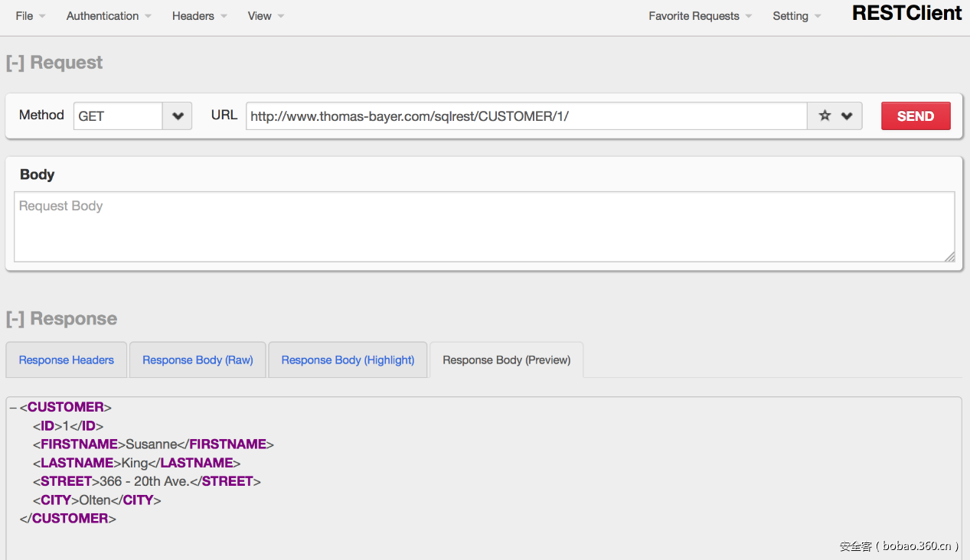
Task: Click the ID element line in XML
Action: click(x=68, y=426)
